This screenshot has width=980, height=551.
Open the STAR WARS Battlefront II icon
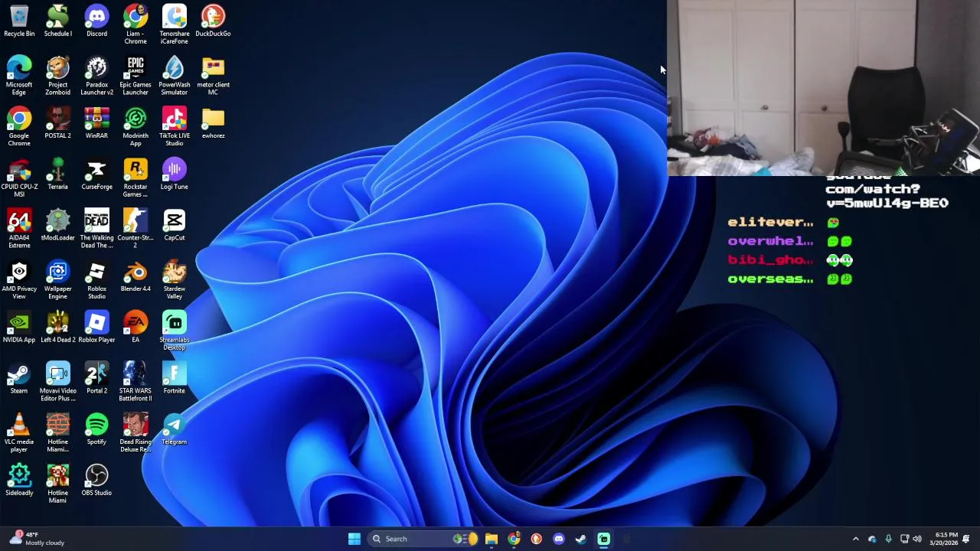point(136,382)
